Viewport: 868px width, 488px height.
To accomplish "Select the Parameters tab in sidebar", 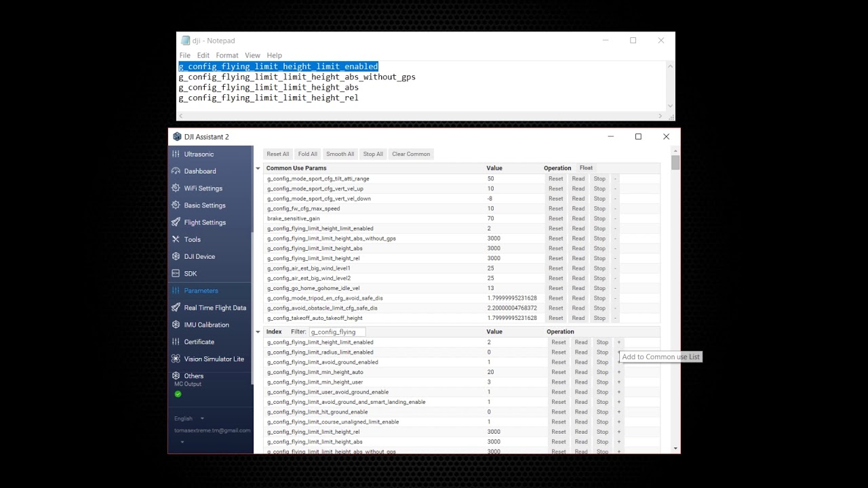I will (x=201, y=290).
